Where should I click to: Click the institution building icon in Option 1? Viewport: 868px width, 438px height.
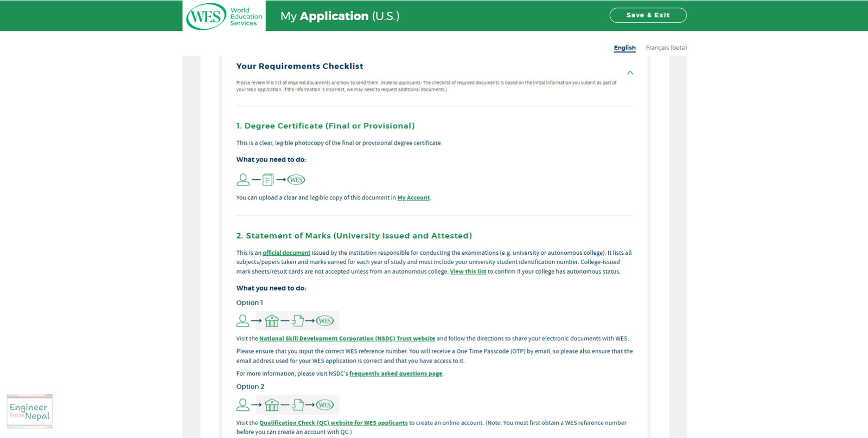272,321
